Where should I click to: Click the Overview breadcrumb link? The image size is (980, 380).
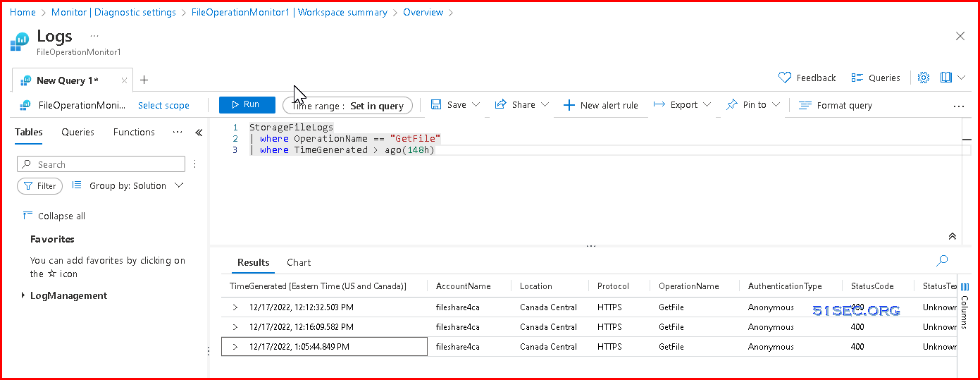[423, 12]
